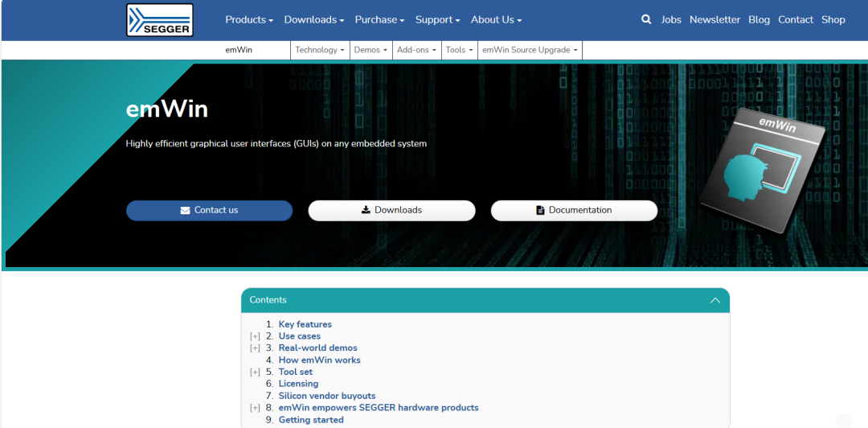Jump to How emWin works section
This screenshot has height=428, width=868.
pyautogui.click(x=319, y=360)
